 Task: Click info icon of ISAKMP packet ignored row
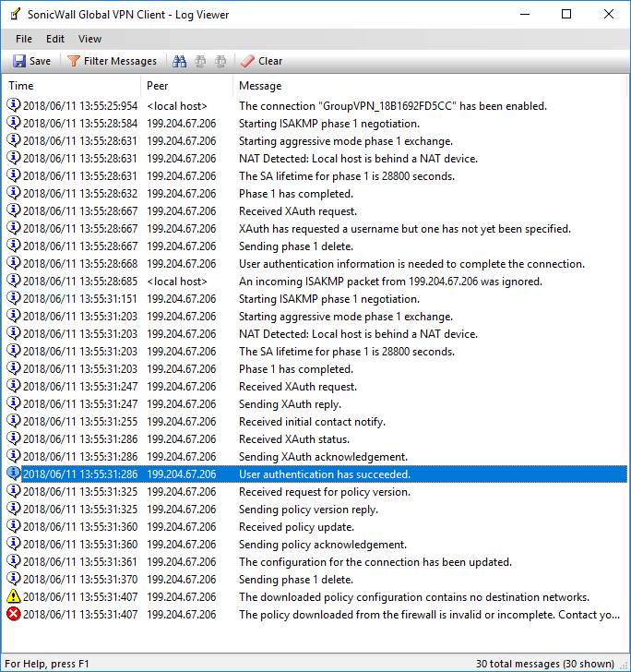tap(13, 281)
